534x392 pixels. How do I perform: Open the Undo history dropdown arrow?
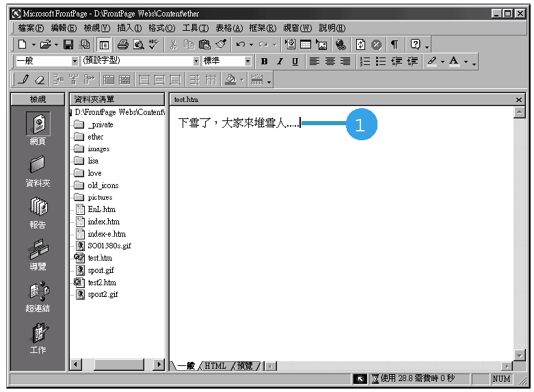pyautogui.click(x=251, y=44)
